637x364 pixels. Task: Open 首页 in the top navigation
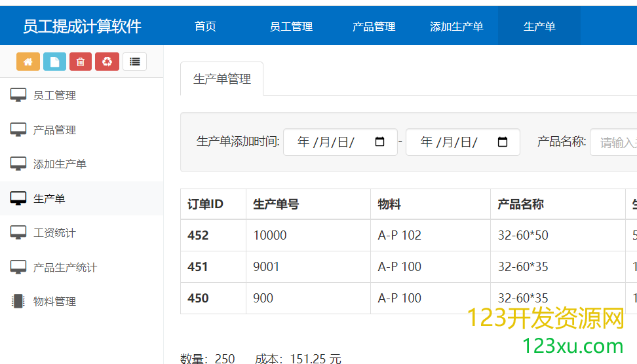205,26
